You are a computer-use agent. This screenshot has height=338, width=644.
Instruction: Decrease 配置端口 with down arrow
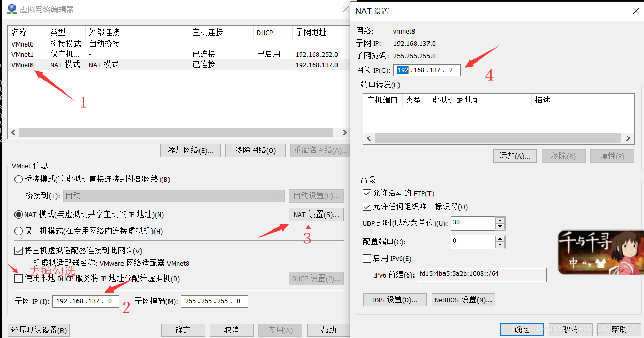pos(500,244)
